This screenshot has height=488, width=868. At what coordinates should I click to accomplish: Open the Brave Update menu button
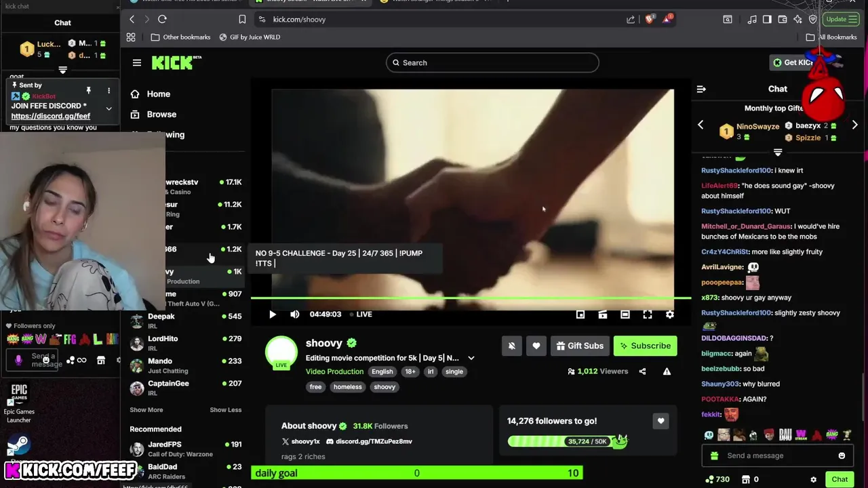842,19
